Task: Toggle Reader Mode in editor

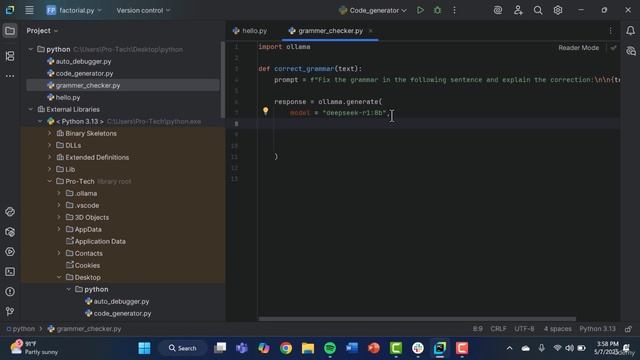Action: 578,48
